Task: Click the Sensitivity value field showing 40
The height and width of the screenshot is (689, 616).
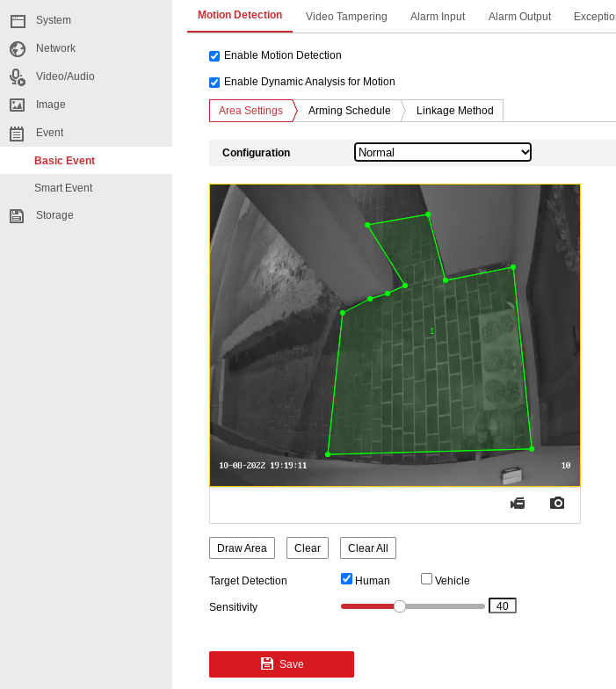Action: (x=503, y=606)
